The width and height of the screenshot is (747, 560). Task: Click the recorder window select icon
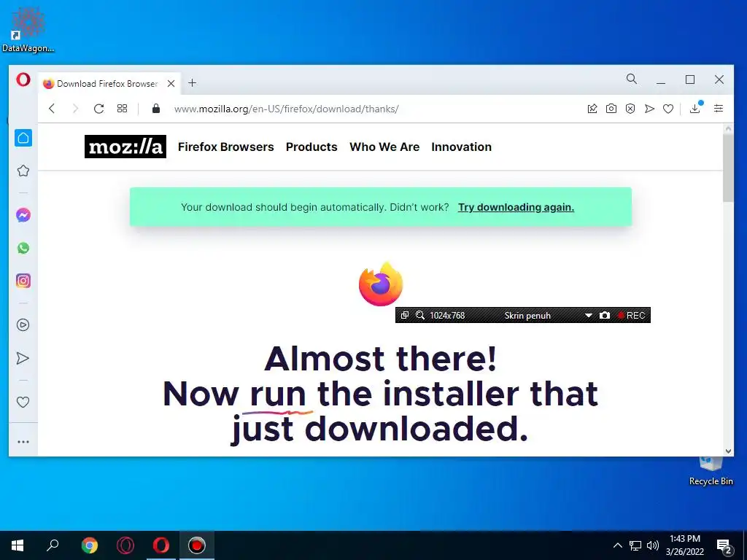(x=404, y=315)
